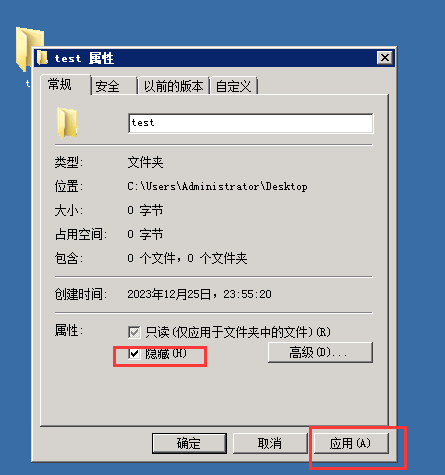Cancel changes using the 取消 button

[x=270, y=443]
